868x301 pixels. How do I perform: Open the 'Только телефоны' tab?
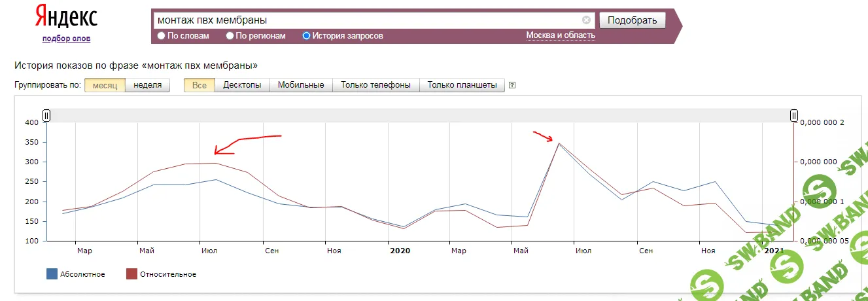[x=376, y=85]
